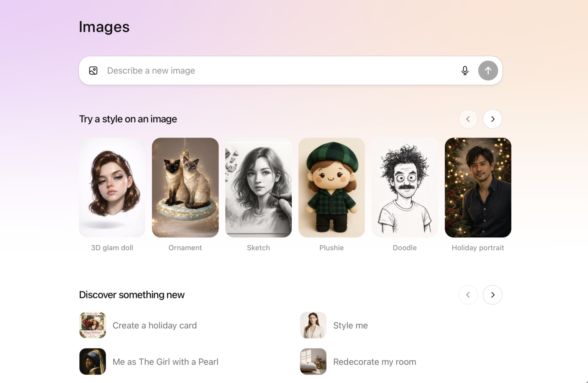The image size is (588, 383).
Task: Go back in Discover something new carousel
Action: pos(468,295)
